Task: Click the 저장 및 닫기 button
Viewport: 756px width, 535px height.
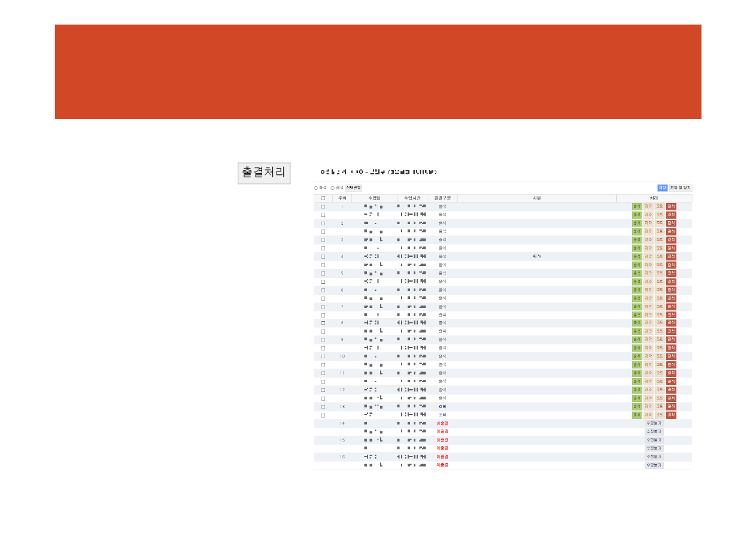Action: 680,188
